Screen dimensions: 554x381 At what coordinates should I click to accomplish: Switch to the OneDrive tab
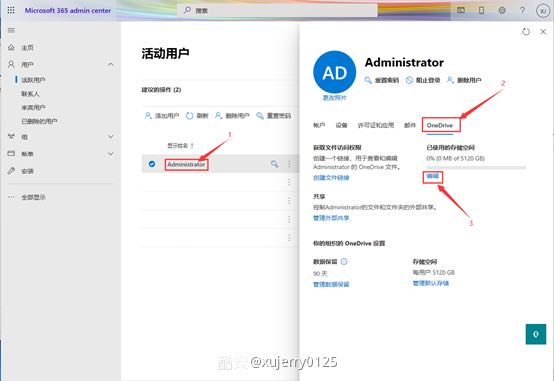[x=440, y=125]
